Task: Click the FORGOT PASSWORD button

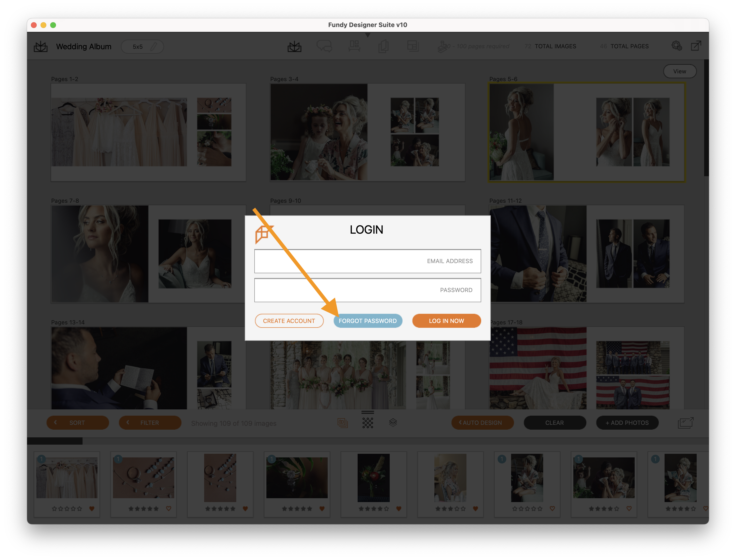Action: (367, 321)
